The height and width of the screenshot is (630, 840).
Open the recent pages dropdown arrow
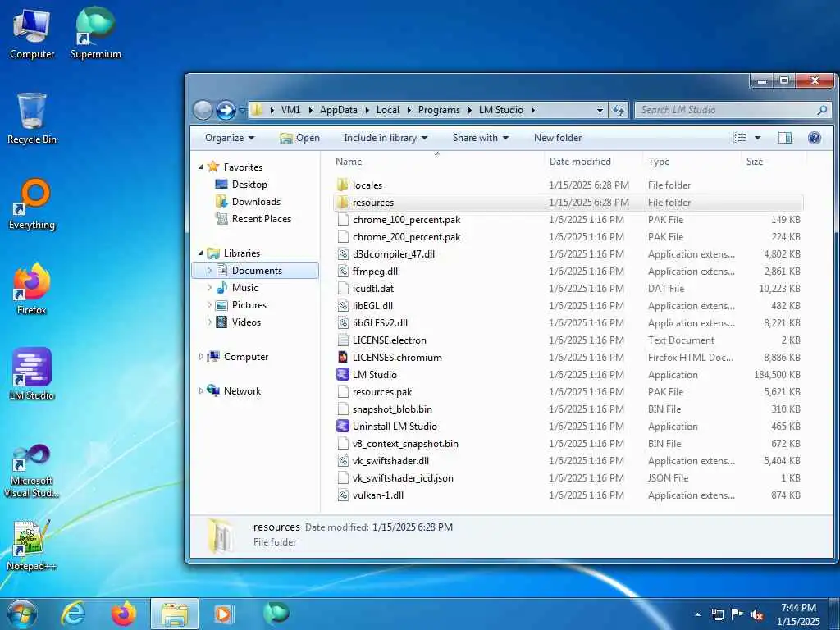pyautogui.click(x=242, y=111)
